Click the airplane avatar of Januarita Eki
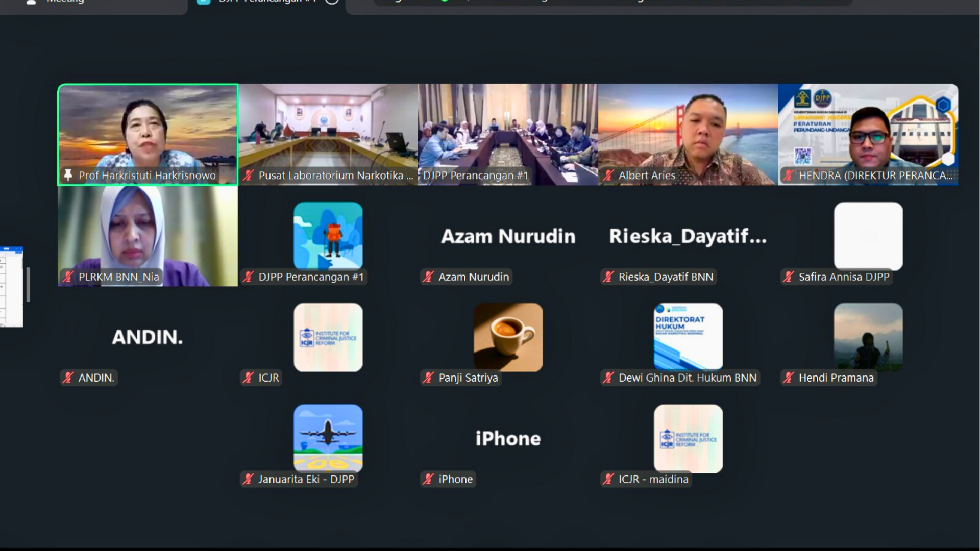This screenshot has width=980, height=551. (x=328, y=438)
